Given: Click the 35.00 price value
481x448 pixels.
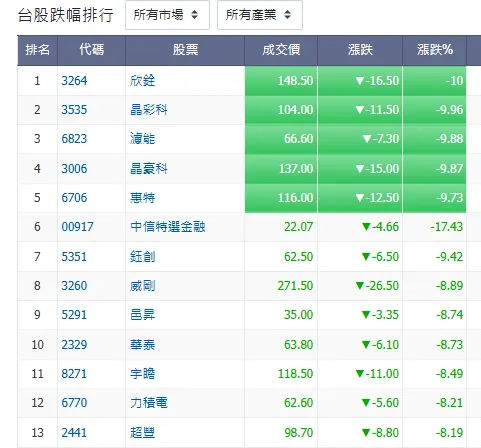Looking at the screenshot, I should tap(298, 315).
